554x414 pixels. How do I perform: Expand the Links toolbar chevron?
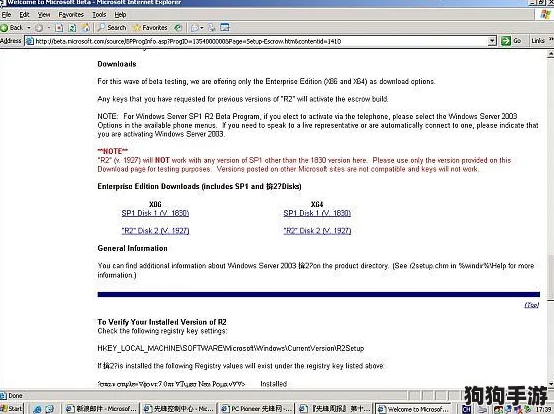click(551, 40)
